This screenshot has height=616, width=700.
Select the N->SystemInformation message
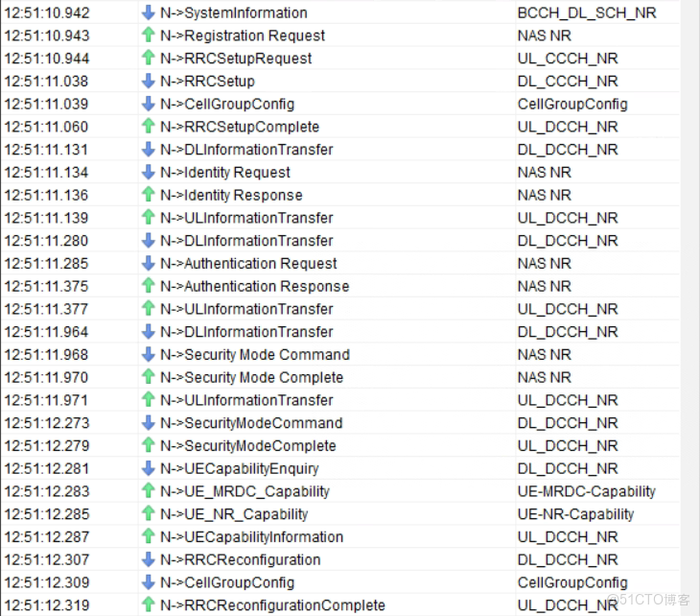coord(234,13)
